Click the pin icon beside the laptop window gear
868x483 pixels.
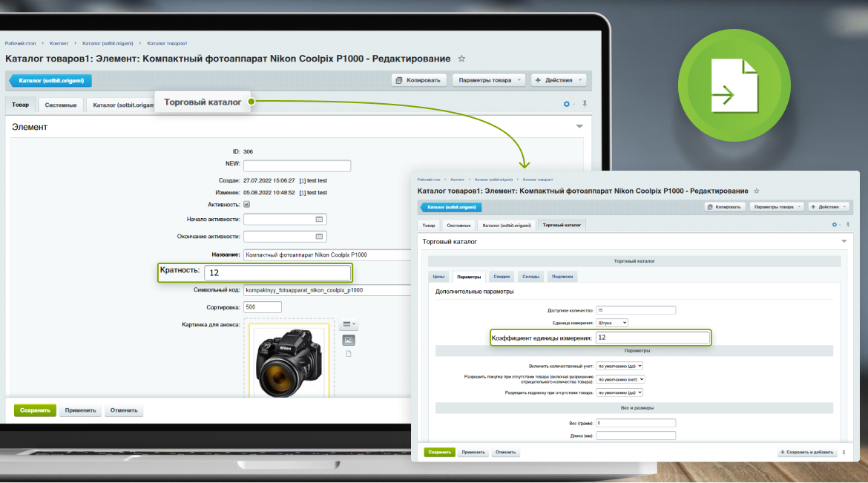(x=585, y=104)
